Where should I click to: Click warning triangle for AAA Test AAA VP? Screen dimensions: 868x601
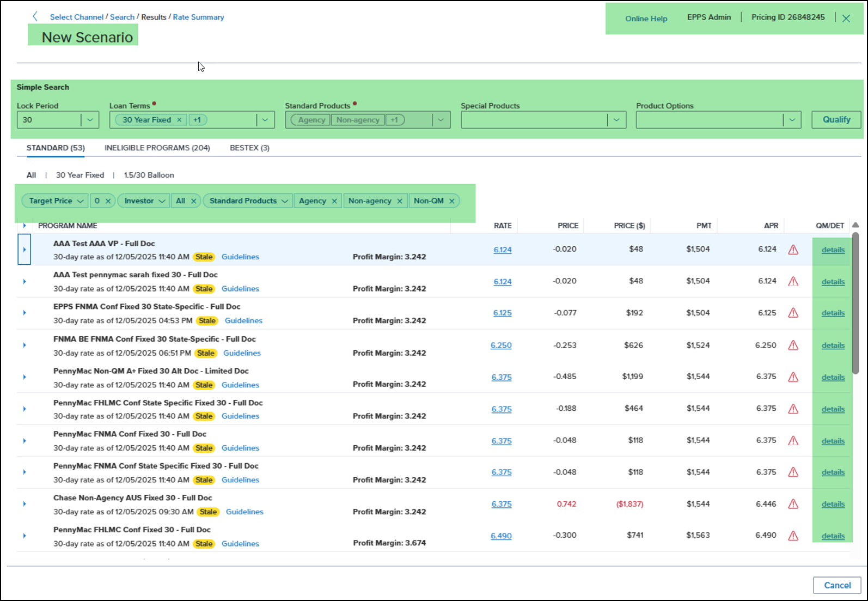click(793, 250)
